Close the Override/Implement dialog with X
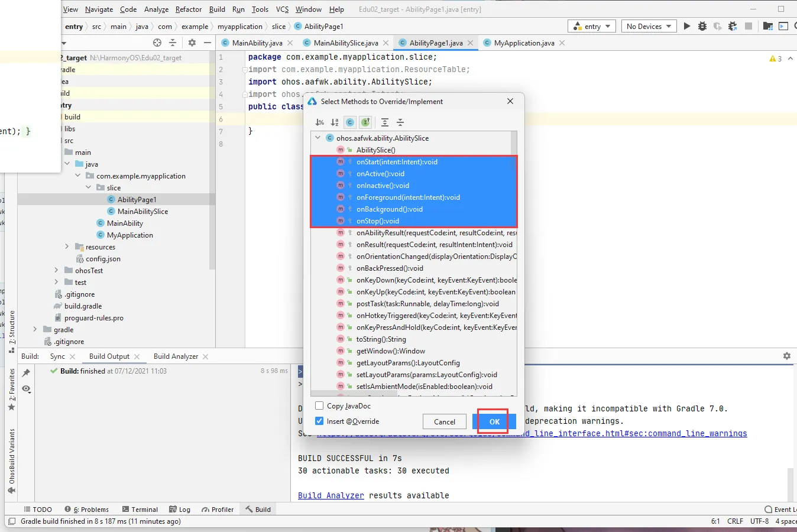Viewport: 797px width, 532px height. 510,101
